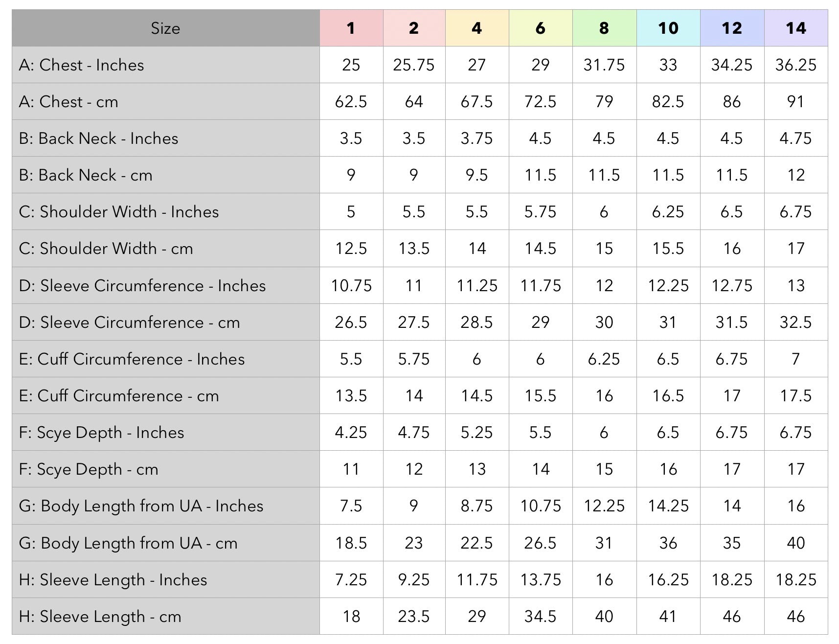Click the yellow size 4 header
Image resolution: width=839 pixels, height=644 pixels.
[477, 28]
